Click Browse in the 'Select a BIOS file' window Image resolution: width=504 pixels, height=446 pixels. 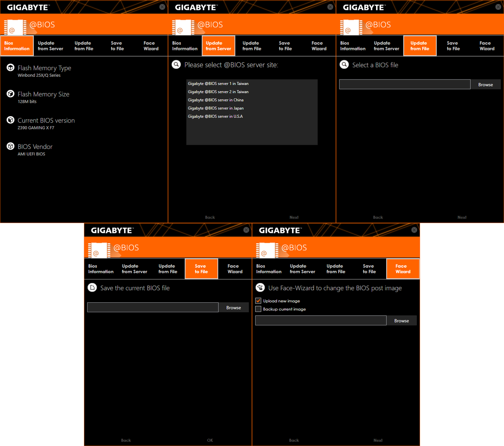tap(485, 85)
